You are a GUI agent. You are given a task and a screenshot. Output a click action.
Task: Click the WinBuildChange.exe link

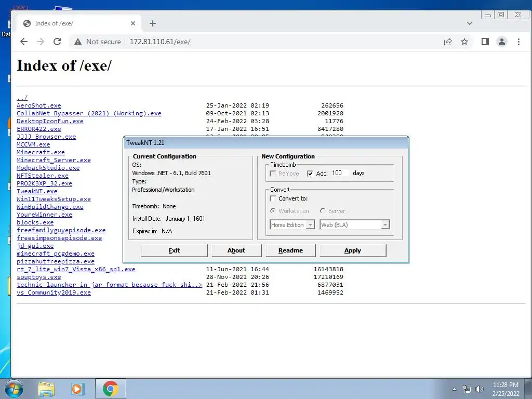[x=50, y=207]
